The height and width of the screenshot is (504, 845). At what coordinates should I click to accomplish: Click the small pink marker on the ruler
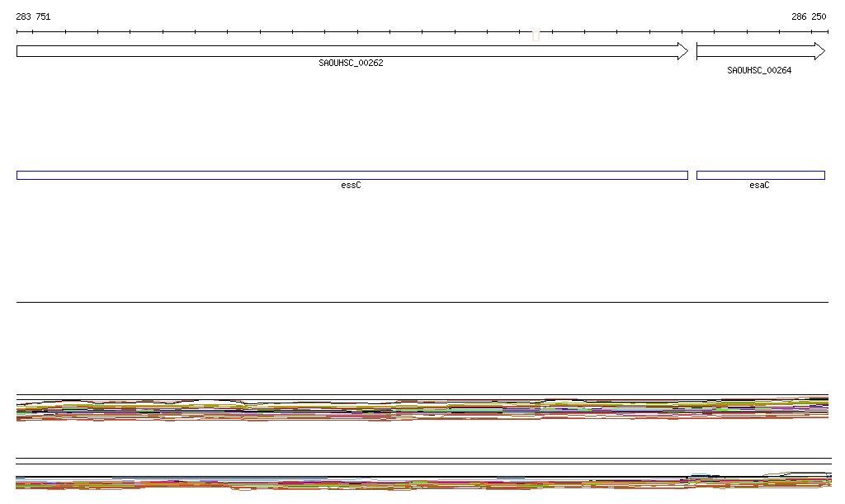pos(536,36)
